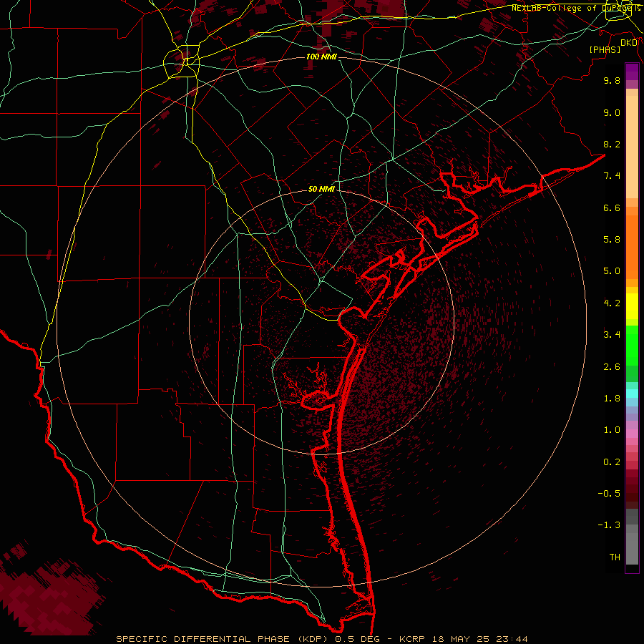Click the 7.4 value on color scale
The width and height of the screenshot is (644, 644).
(612, 176)
